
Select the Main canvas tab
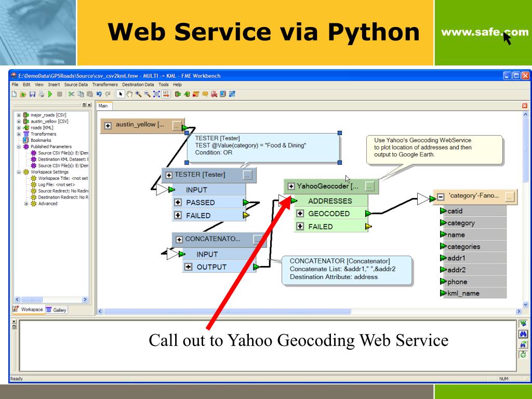103,106
